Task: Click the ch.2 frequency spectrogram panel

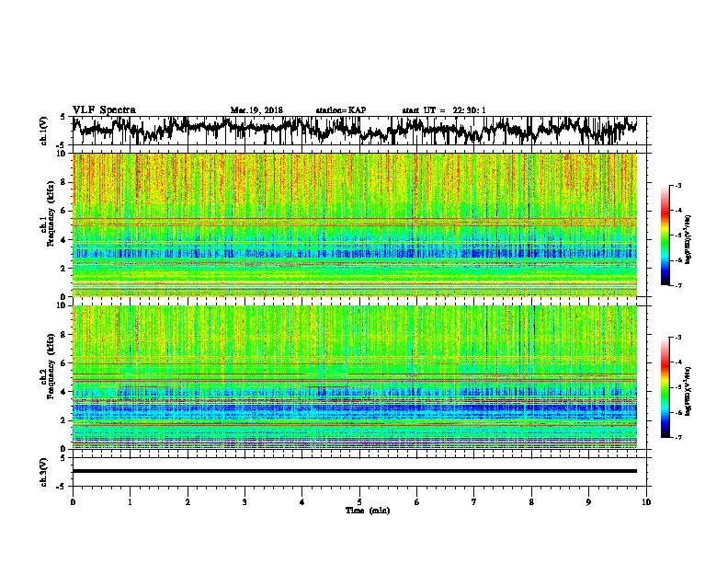Action: tap(355, 377)
